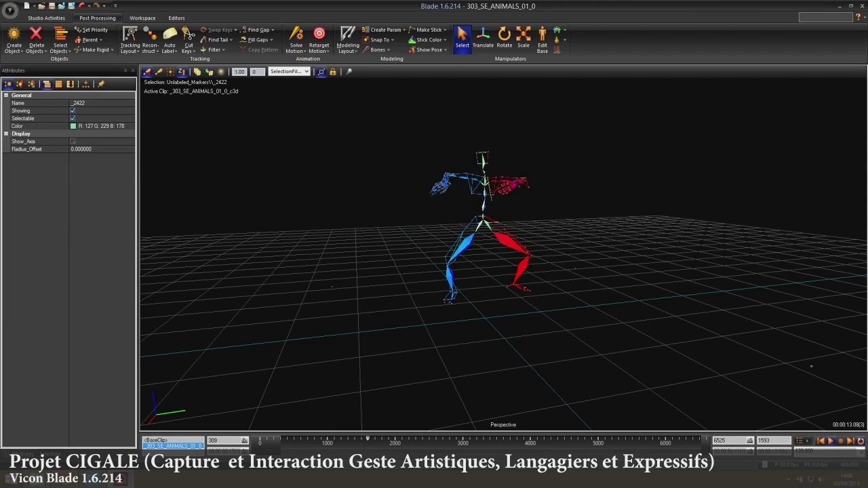Enable the Show_Axis checkbox
This screenshot has height=488, width=868.
click(x=73, y=141)
